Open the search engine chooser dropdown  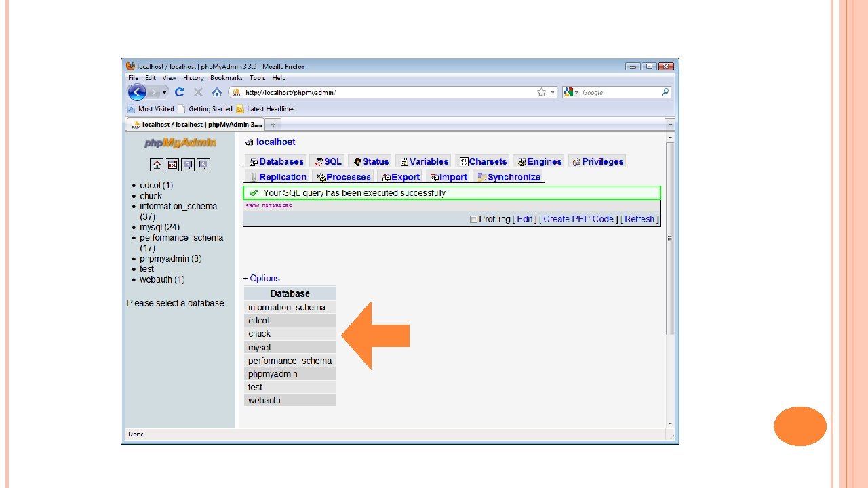576,92
